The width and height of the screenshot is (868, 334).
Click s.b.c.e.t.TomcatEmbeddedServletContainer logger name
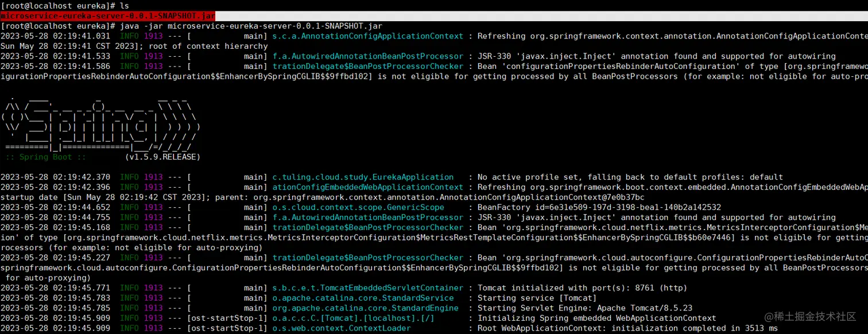367,288
